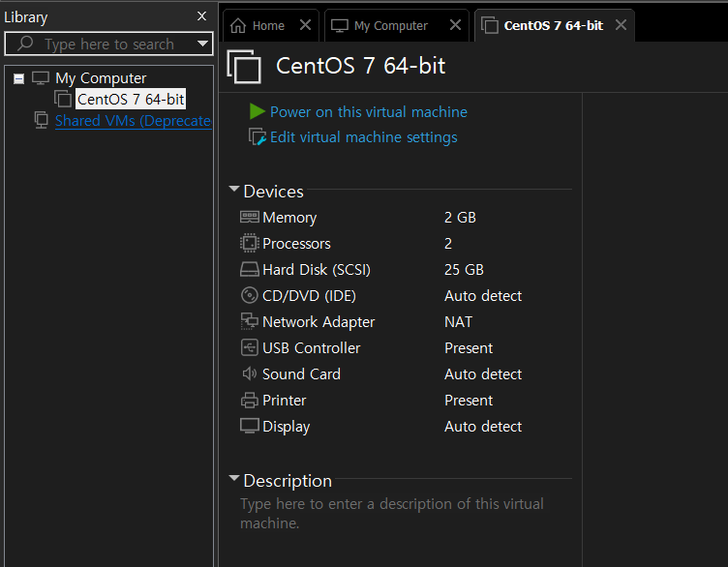Click Auto detect value for Display
This screenshot has width=728, height=567.
click(x=483, y=426)
